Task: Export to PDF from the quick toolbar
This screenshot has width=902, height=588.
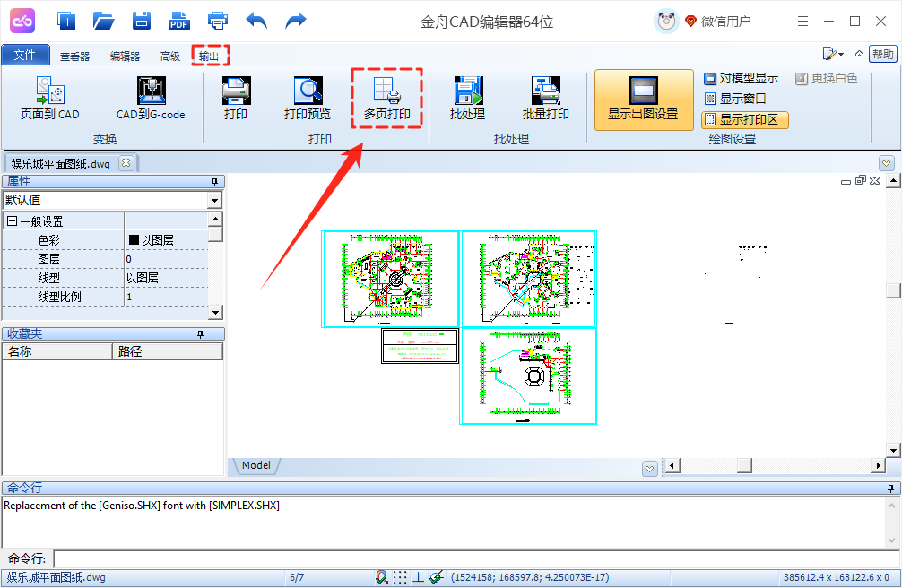Action: 179,22
